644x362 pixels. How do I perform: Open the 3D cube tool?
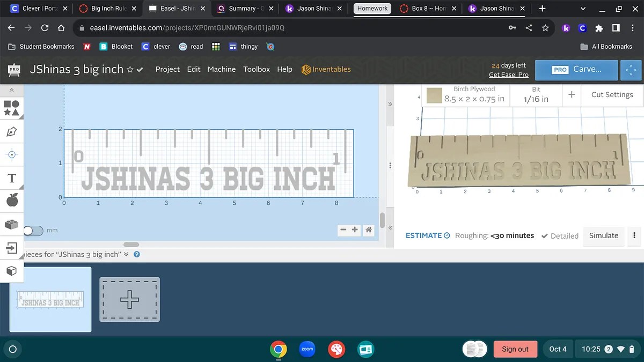point(12,271)
